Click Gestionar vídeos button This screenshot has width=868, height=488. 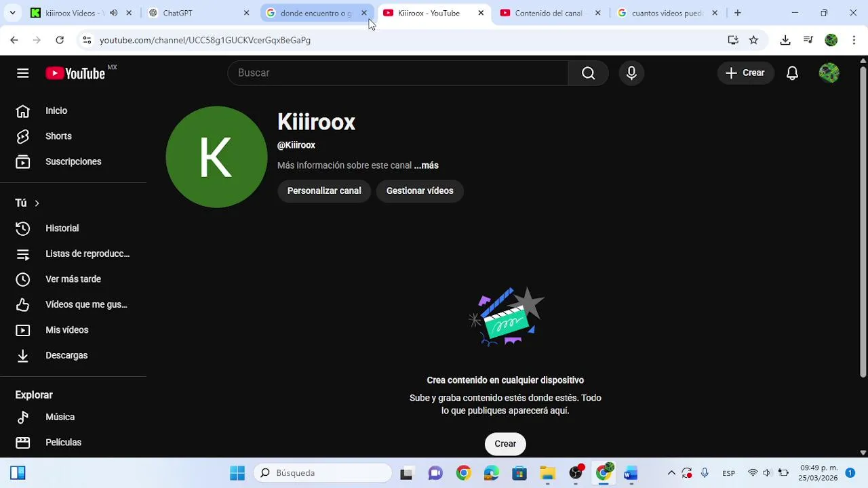[420, 191]
